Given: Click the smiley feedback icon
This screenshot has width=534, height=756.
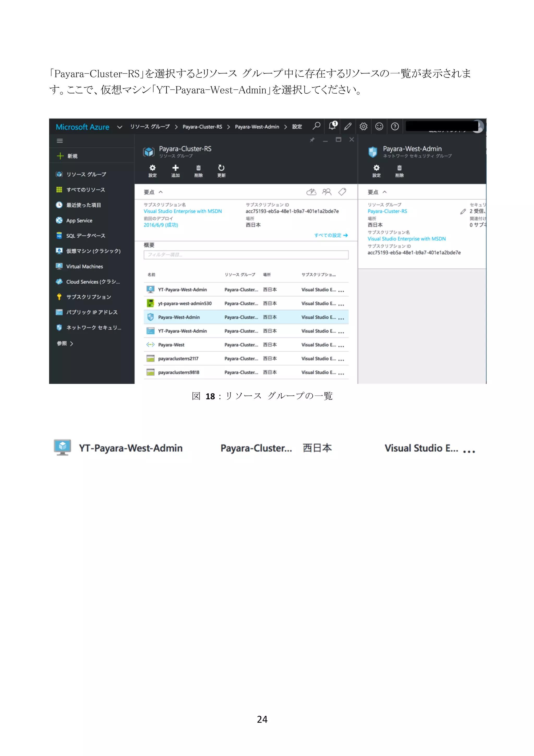Looking at the screenshot, I should coord(379,127).
